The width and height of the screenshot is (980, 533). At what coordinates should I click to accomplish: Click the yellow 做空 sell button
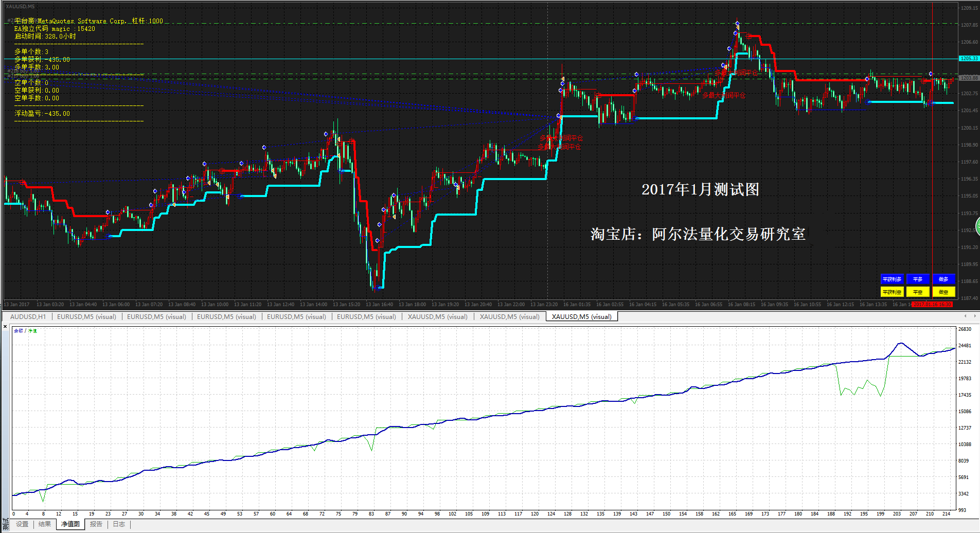943,292
